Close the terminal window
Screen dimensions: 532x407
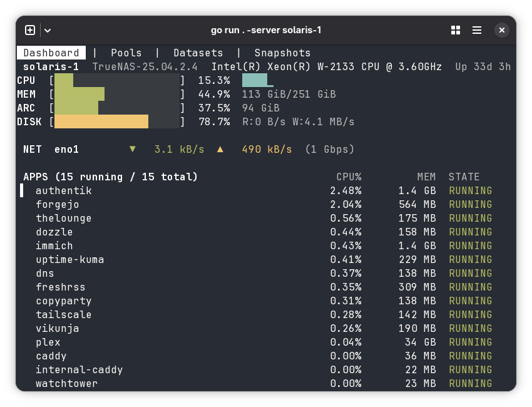[x=502, y=30]
